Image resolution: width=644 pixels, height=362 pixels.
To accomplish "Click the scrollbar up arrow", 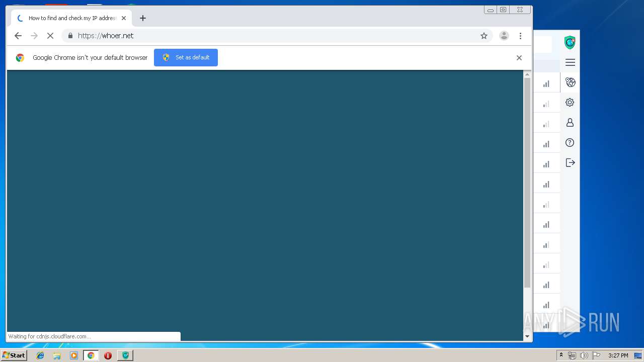I will click(x=527, y=74).
